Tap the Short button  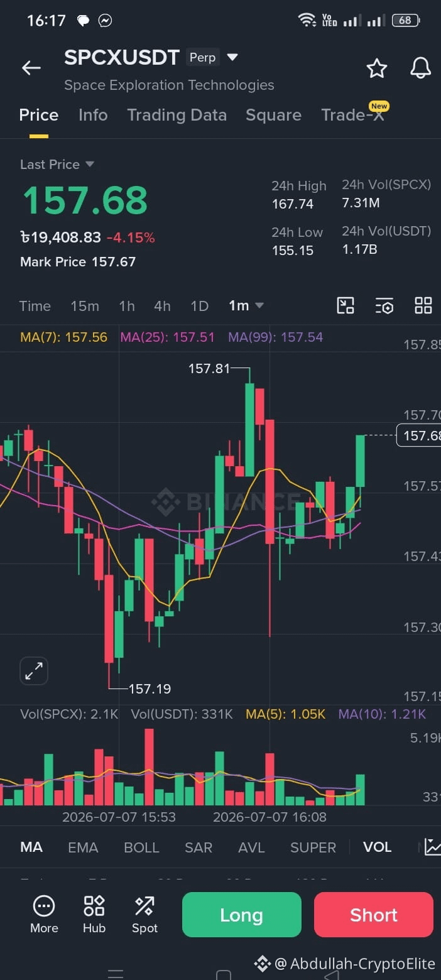point(374,915)
